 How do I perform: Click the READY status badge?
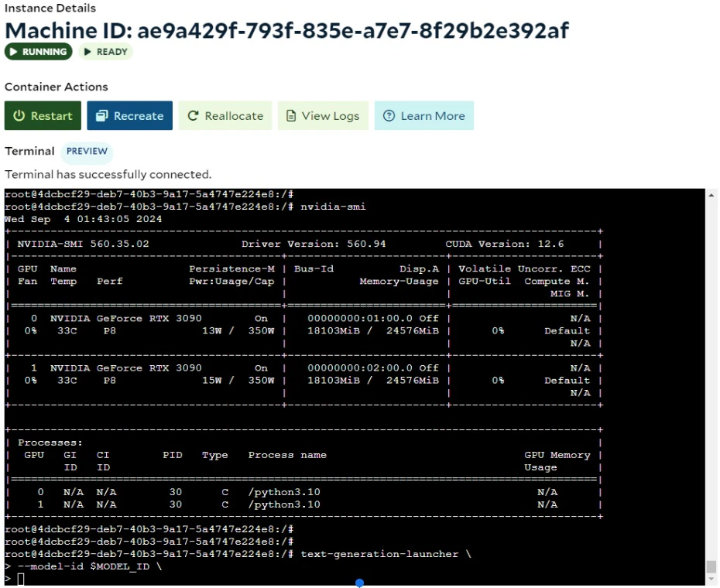[x=105, y=51]
